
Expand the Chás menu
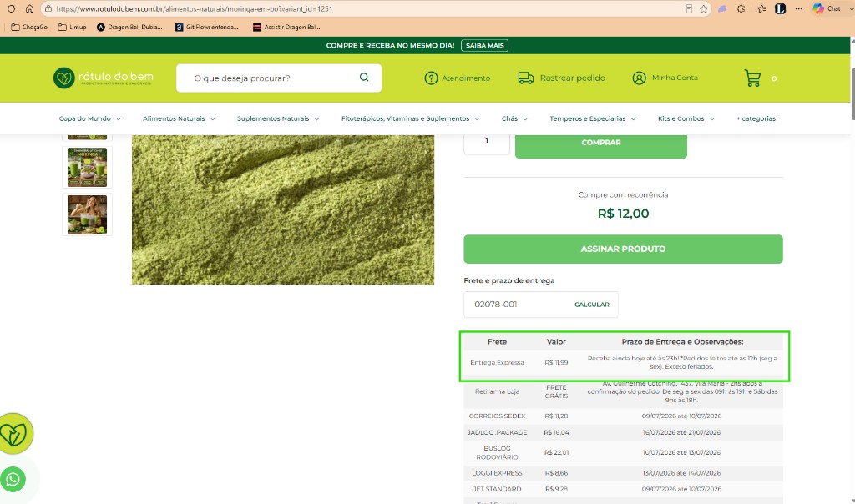(x=514, y=118)
